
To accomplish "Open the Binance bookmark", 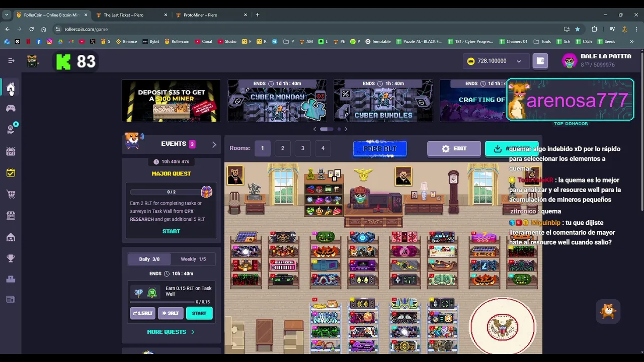I will pyautogui.click(x=126, y=41).
